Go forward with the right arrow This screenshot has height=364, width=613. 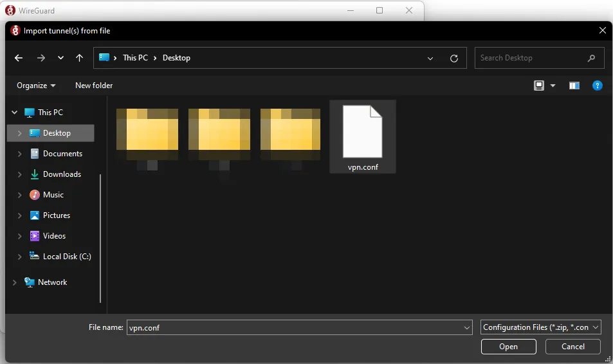[41, 58]
